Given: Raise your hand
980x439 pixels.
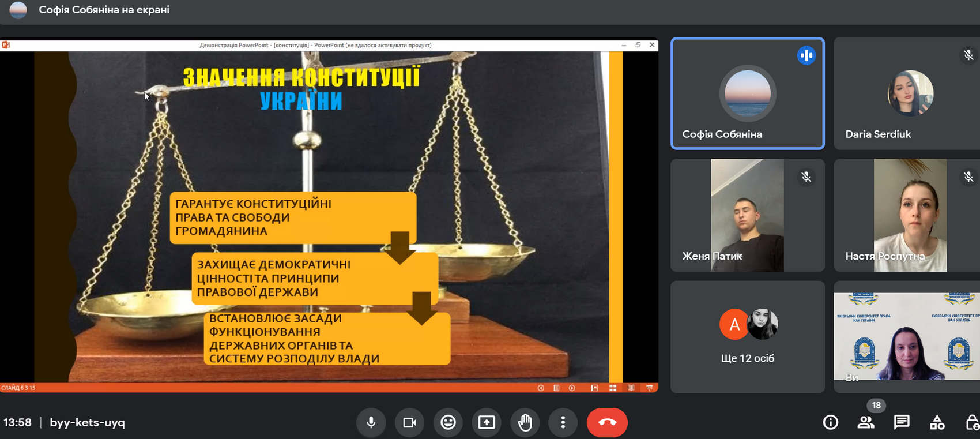Looking at the screenshot, I should point(525,423).
